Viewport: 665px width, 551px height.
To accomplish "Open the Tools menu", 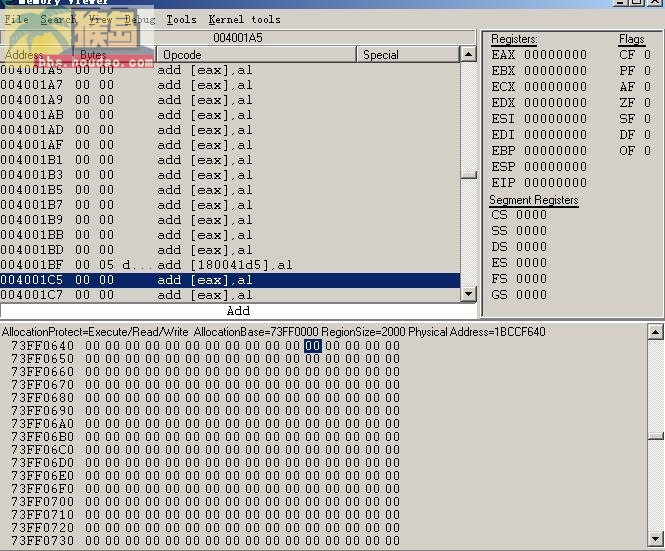I will coord(181,20).
